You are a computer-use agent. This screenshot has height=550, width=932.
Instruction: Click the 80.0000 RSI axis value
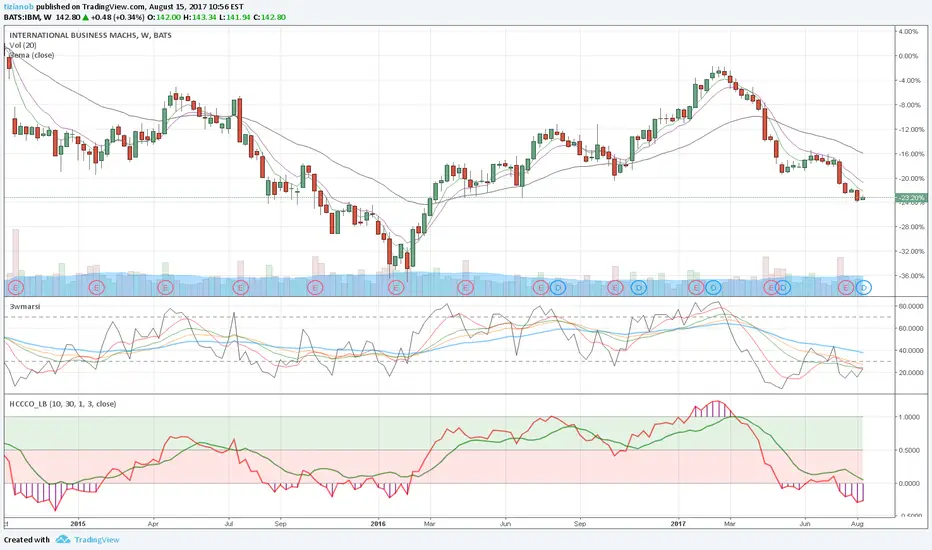tap(911, 306)
